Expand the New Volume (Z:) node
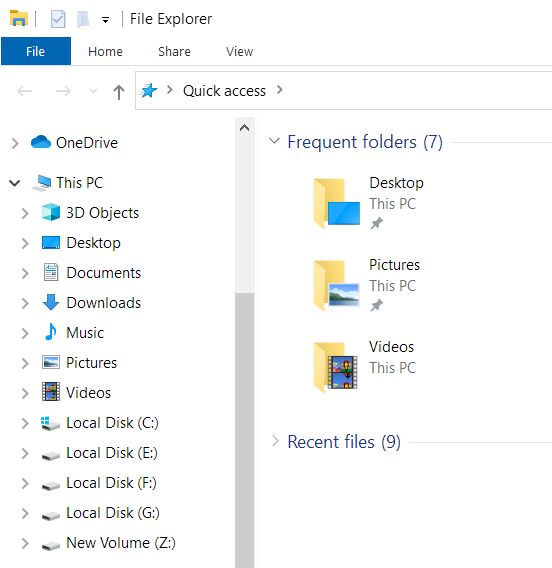 25,544
